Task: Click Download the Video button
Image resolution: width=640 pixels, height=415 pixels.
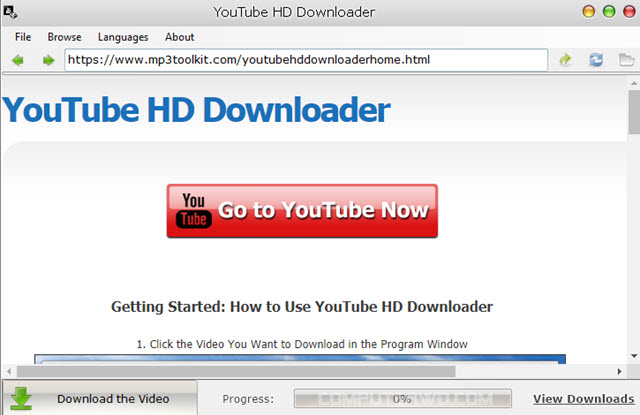Action: click(x=100, y=398)
